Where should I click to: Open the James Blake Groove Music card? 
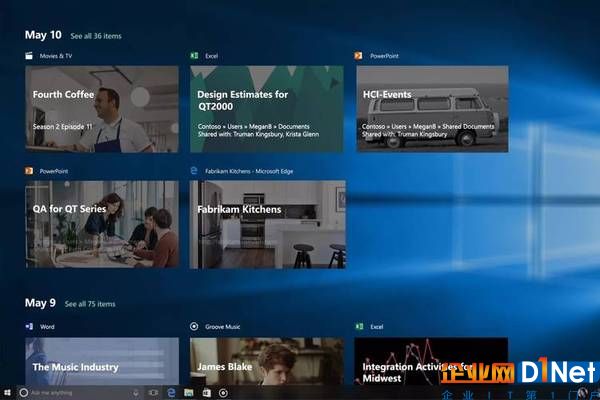(x=267, y=361)
